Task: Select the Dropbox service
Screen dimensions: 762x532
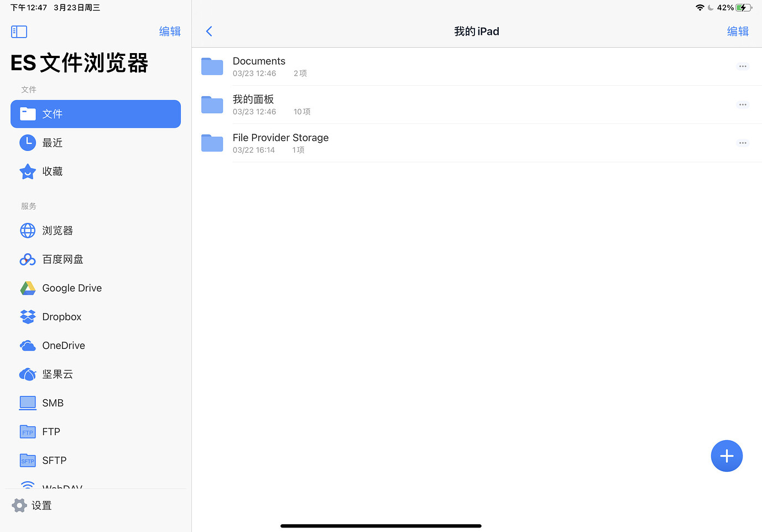Action: click(61, 317)
